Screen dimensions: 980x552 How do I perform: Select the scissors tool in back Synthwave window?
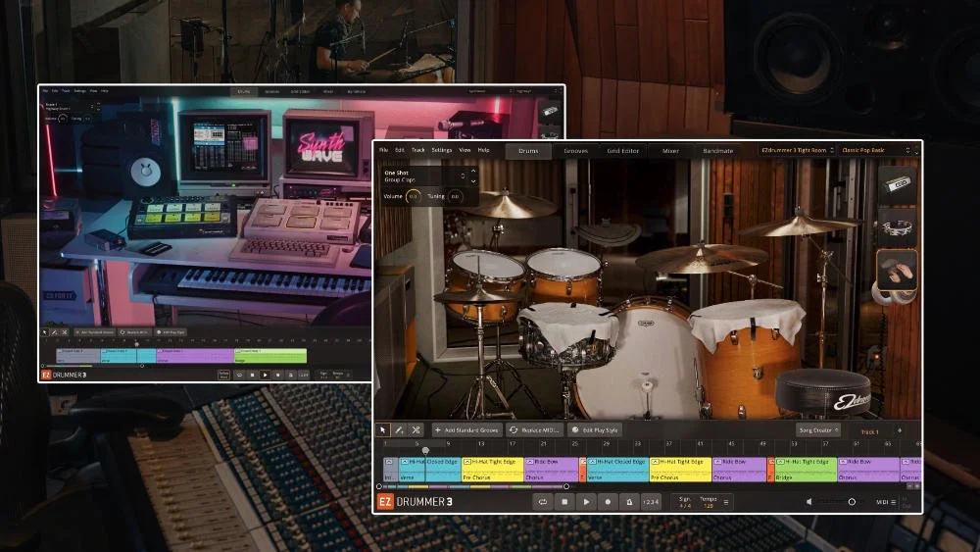pos(64,332)
